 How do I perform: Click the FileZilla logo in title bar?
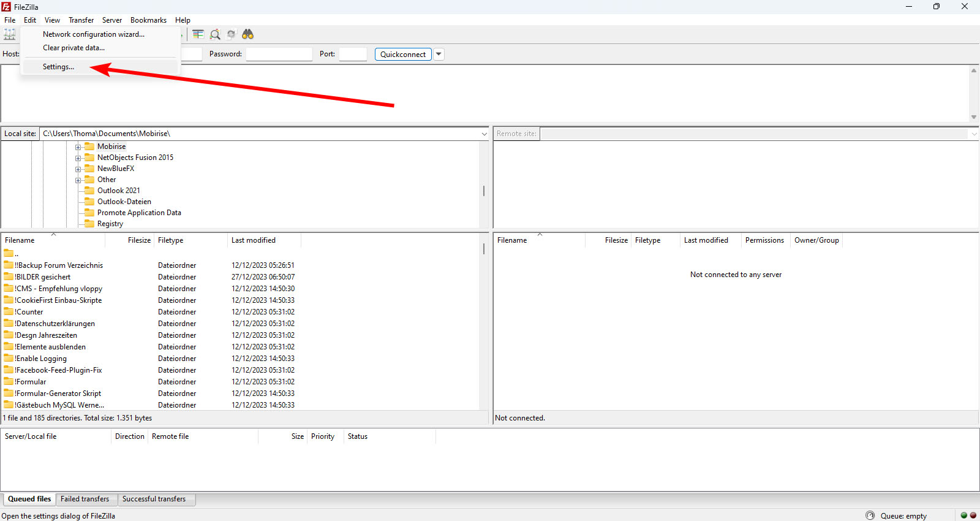[x=6, y=7]
